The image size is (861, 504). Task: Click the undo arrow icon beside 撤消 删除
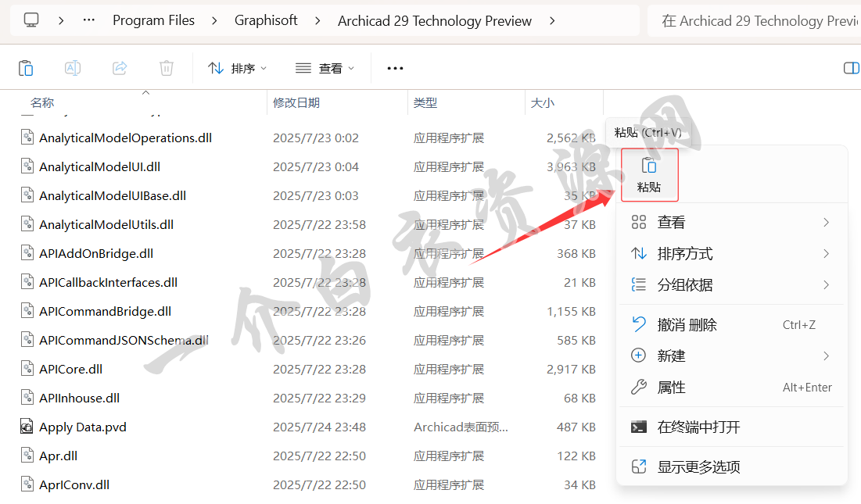point(639,324)
